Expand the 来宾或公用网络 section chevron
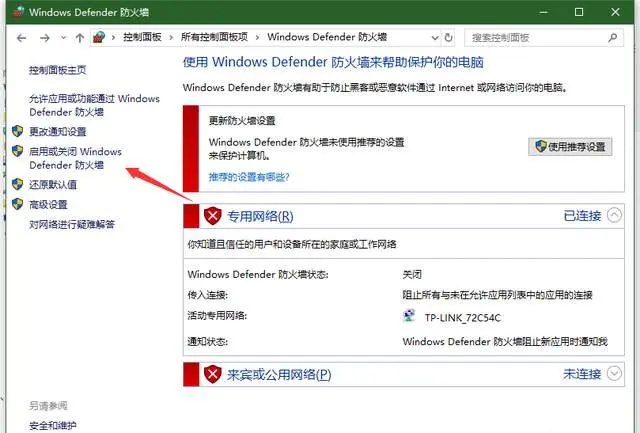The image size is (640, 433). pos(614,373)
